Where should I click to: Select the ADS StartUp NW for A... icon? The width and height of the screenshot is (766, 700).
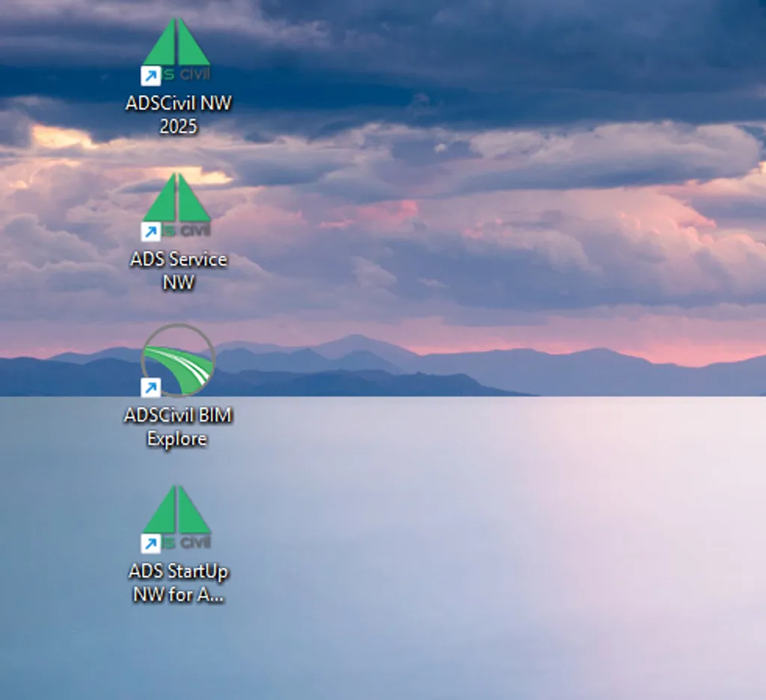tap(177, 519)
